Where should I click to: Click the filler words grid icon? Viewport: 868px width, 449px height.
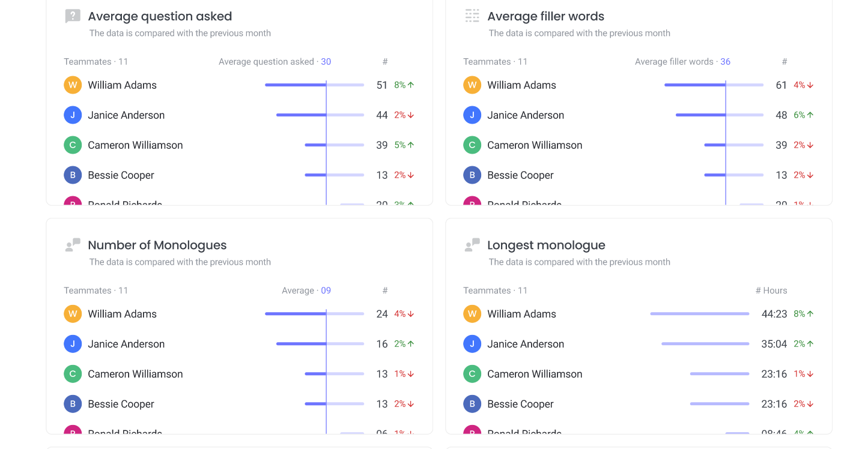click(x=472, y=16)
